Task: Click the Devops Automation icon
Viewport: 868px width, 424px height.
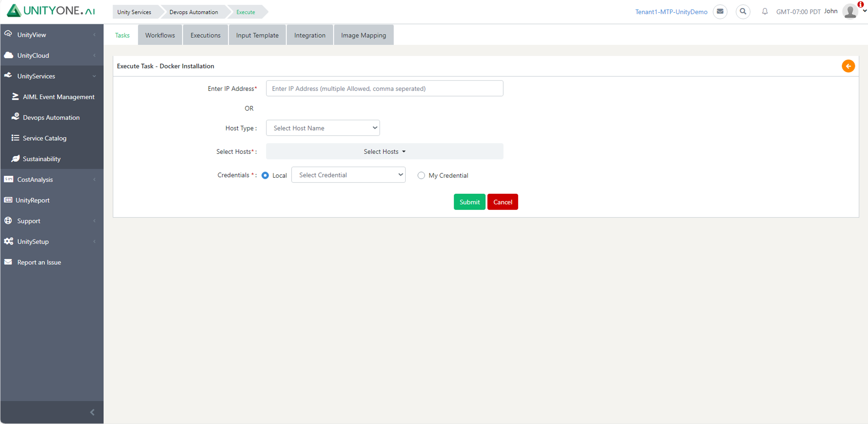Action: pos(15,117)
